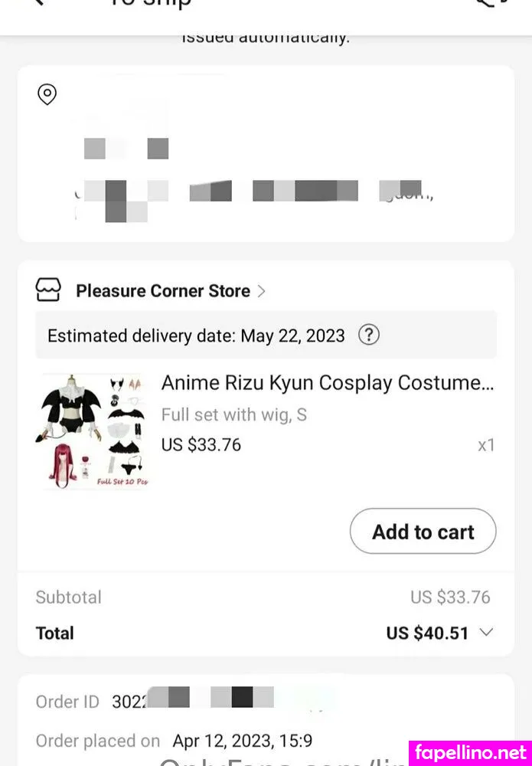532x766 pixels.
Task: Click the chevron next to the store name
Action: pos(262,291)
